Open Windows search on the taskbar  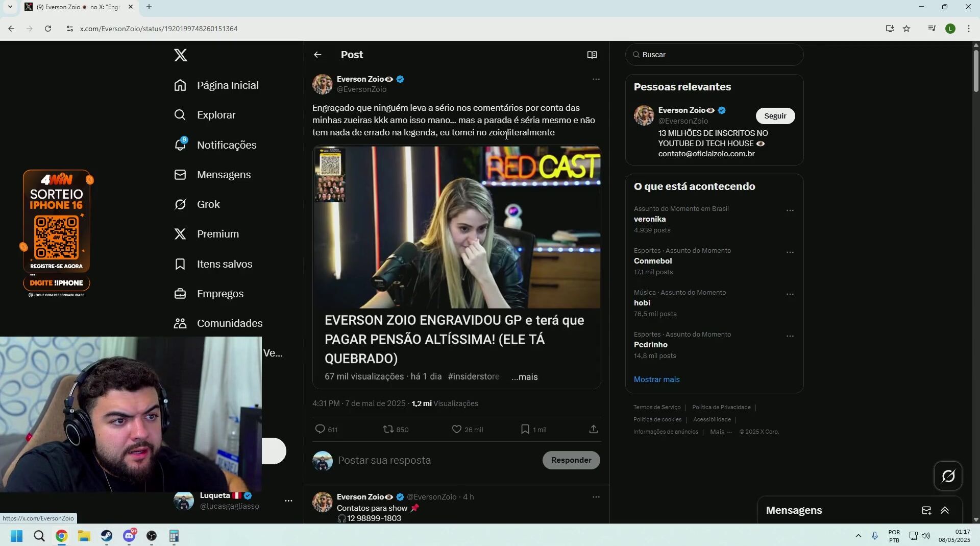pos(39,536)
